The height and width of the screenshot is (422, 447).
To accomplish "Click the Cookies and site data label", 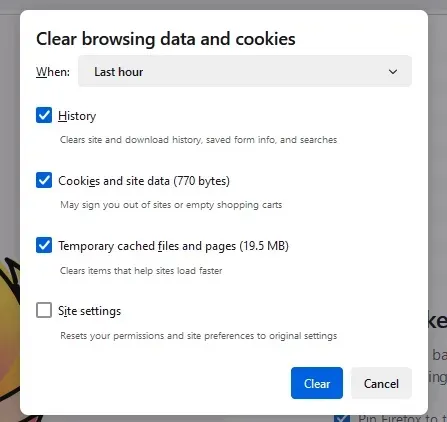I will [144, 181].
